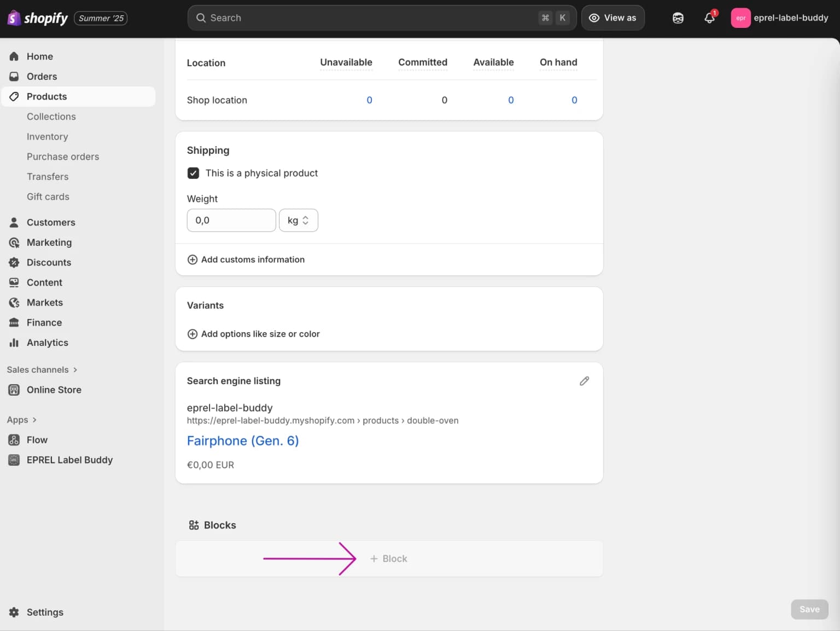This screenshot has height=631, width=840.
Task: Uncheck 'This is a physical product'
Action: tap(193, 172)
